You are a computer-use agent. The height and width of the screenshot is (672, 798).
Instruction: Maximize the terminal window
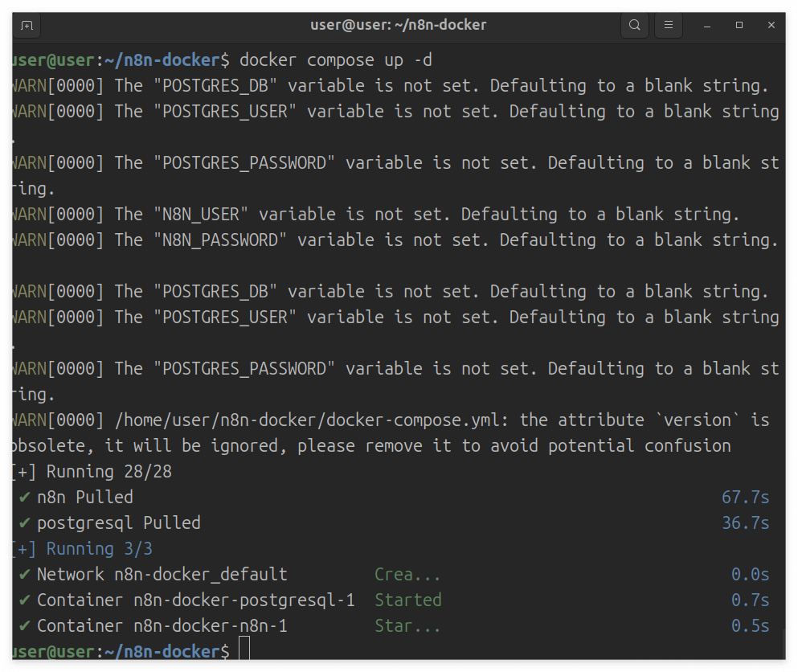pos(739,25)
